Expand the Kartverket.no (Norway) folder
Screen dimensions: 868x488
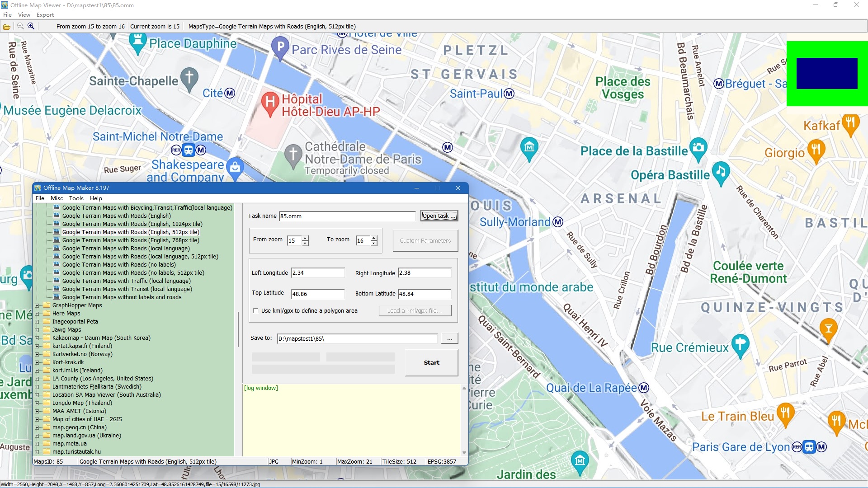click(37, 354)
